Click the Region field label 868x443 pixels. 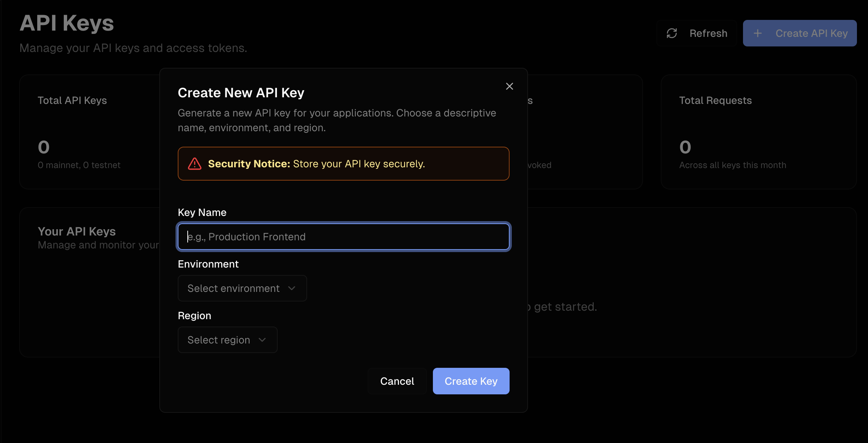click(x=194, y=315)
